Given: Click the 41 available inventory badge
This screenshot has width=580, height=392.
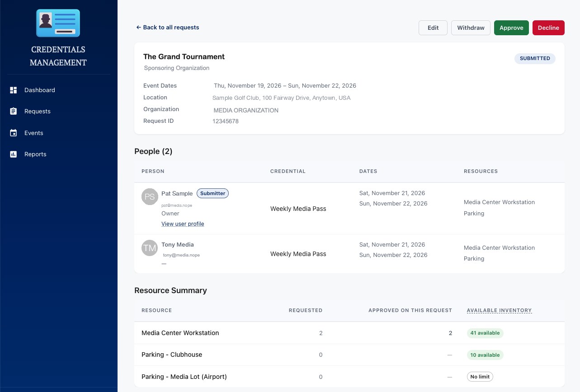Looking at the screenshot, I should [x=485, y=333].
